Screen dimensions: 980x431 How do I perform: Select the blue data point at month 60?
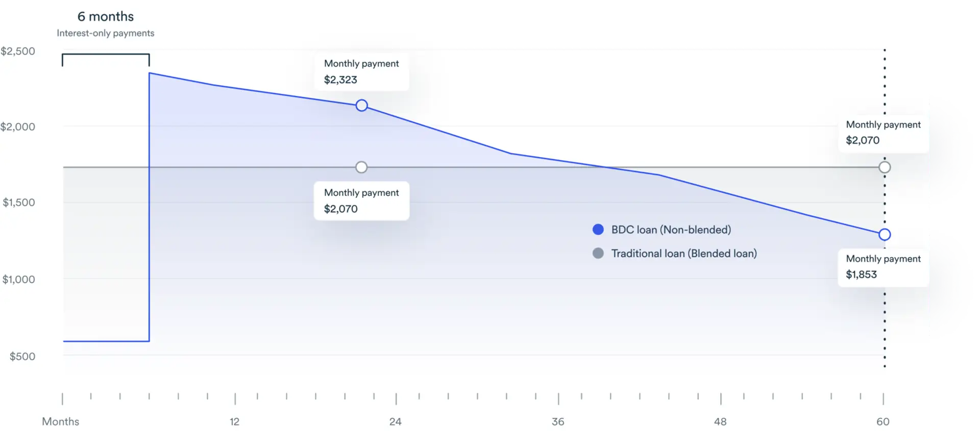point(885,235)
